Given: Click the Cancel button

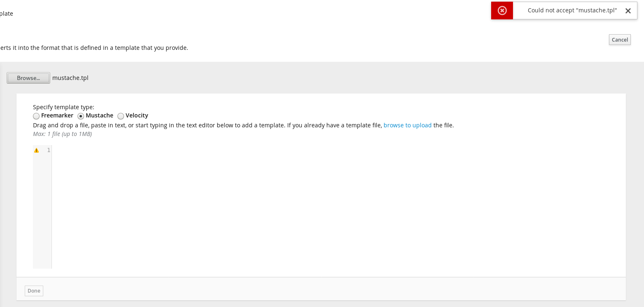Looking at the screenshot, I should pyautogui.click(x=620, y=40).
